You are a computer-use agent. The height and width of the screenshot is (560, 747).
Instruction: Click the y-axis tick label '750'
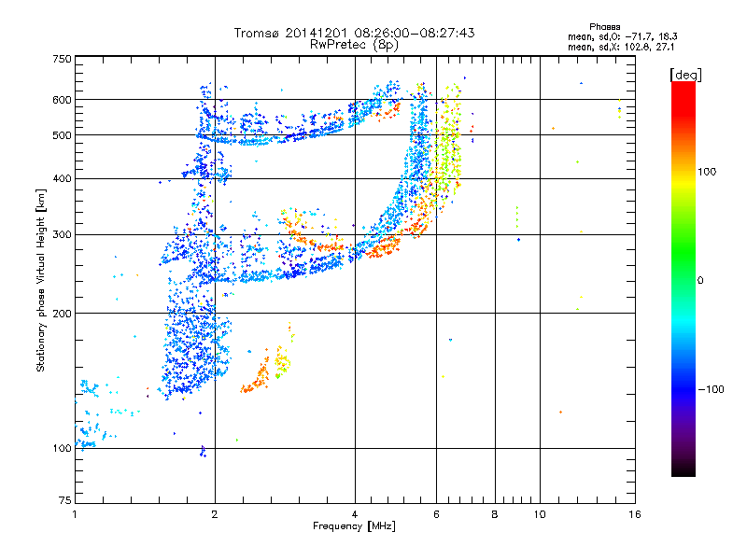[x=63, y=59]
